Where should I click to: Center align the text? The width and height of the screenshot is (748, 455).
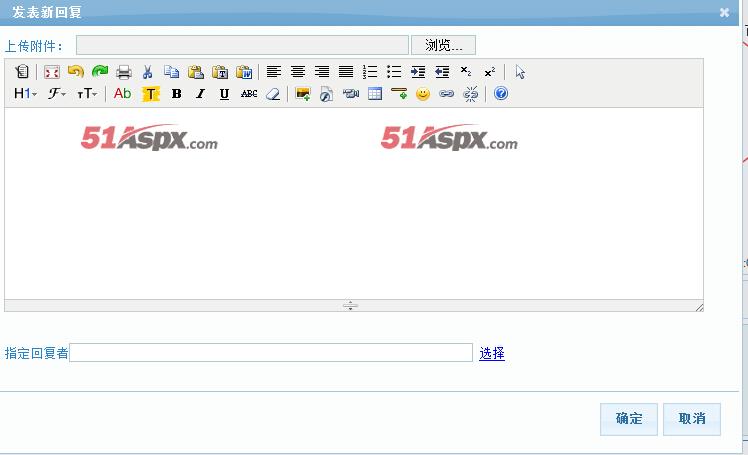point(298,72)
